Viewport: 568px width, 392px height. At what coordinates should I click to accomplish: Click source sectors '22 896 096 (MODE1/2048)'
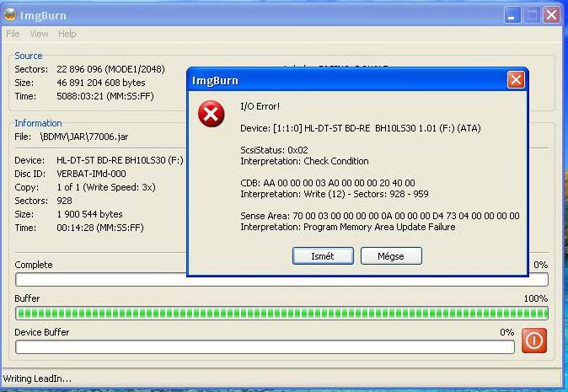(111, 69)
